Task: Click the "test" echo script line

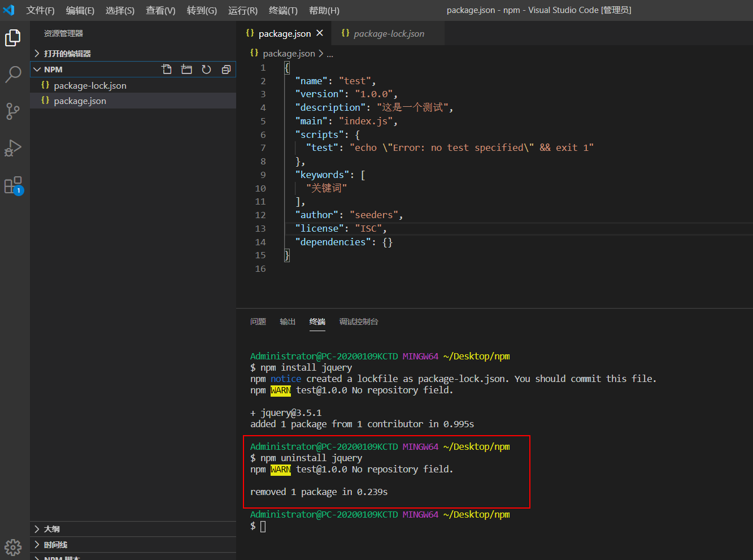Action: [x=450, y=147]
